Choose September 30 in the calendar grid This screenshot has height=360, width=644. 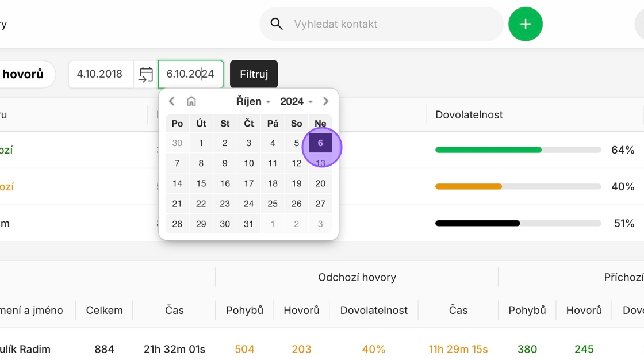(177, 143)
